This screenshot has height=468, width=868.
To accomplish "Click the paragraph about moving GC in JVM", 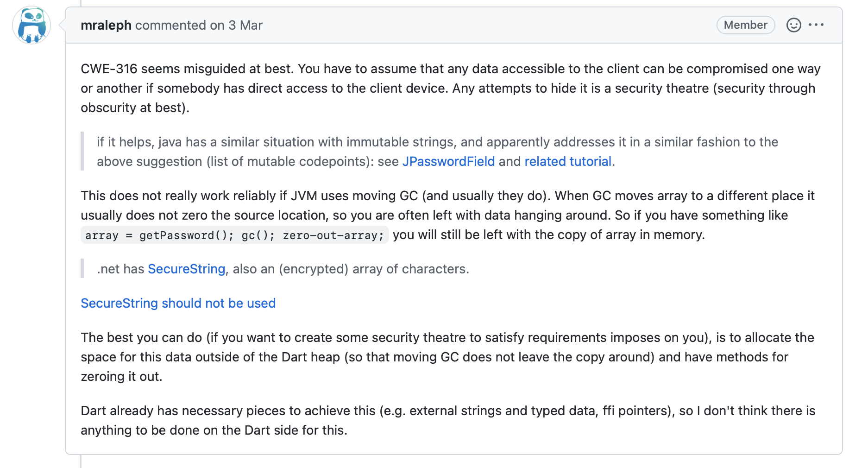I will click(x=448, y=215).
